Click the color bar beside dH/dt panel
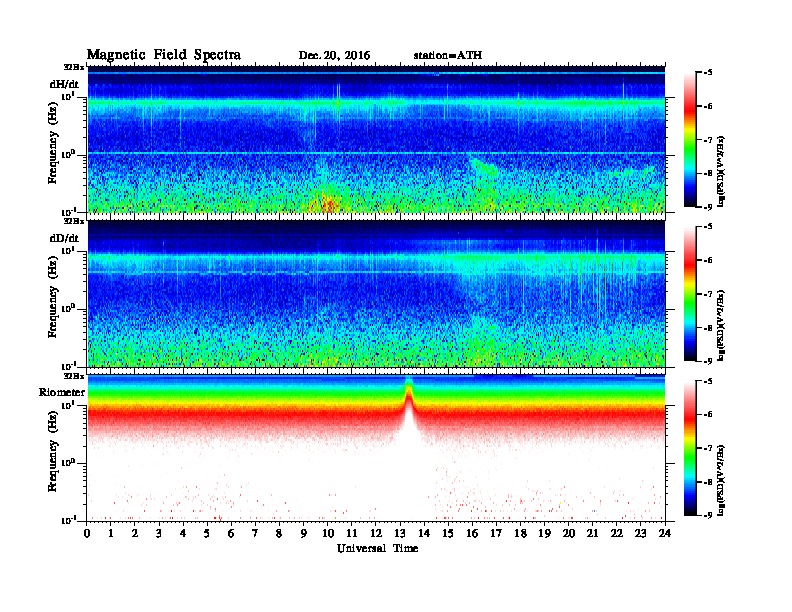792x612 pixels. pyautogui.click(x=690, y=140)
